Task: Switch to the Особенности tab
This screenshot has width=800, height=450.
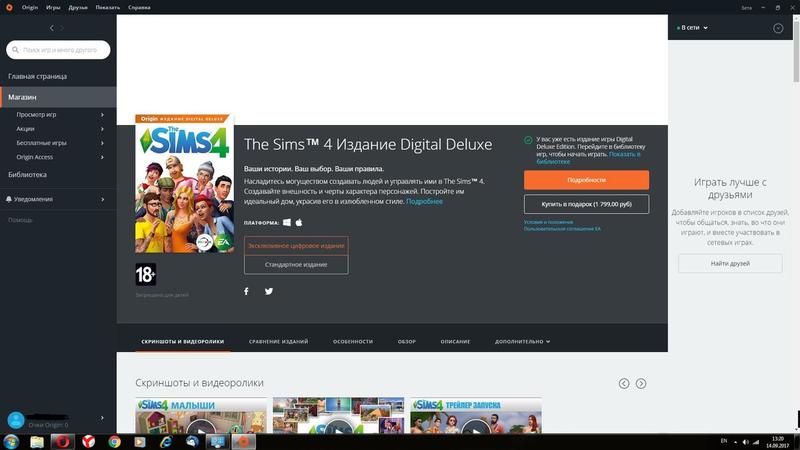Action: 353,341
